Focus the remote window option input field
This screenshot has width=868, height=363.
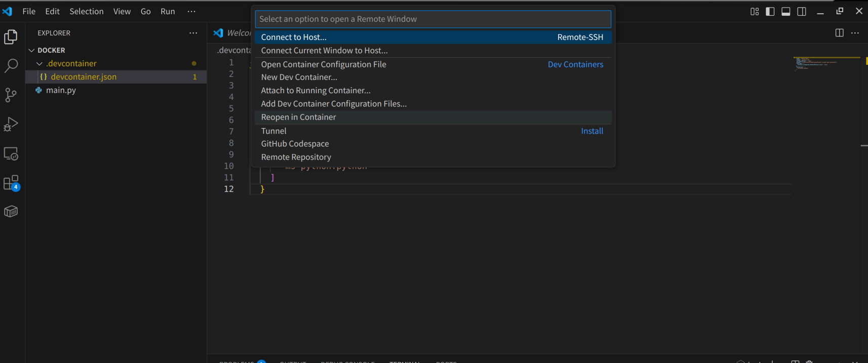(x=433, y=19)
